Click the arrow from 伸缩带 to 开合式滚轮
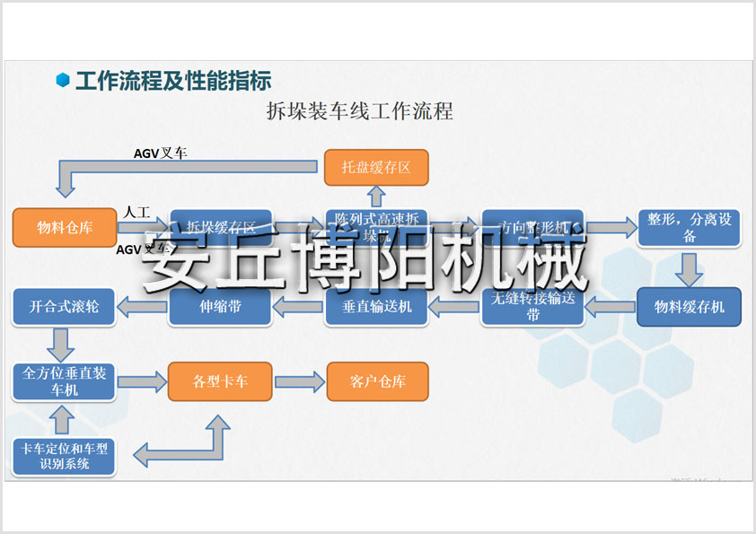The width and height of the screenshot is (756, 534). [x=143, y=308]
